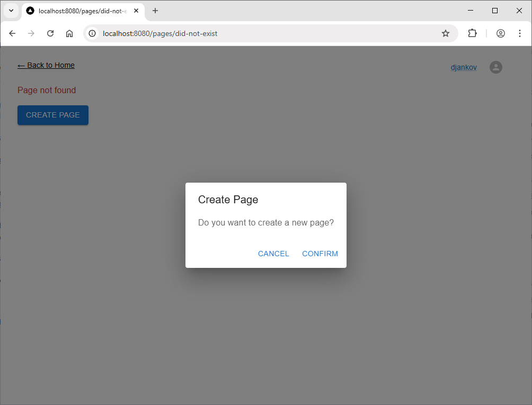Navigate back in browser history
532x405 pixels.
pos(12,33)
